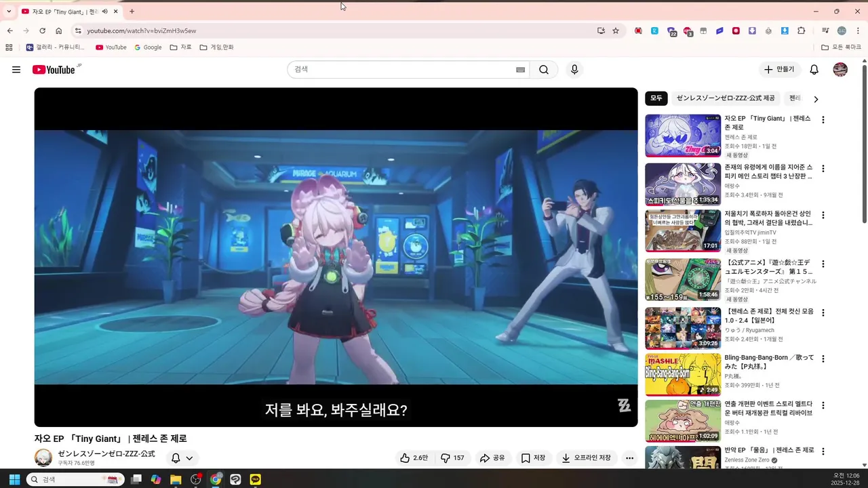This screenshot has height=488, width=868.
Task: Reload the page
Action: pyautogui.click(x=42, y=30)
